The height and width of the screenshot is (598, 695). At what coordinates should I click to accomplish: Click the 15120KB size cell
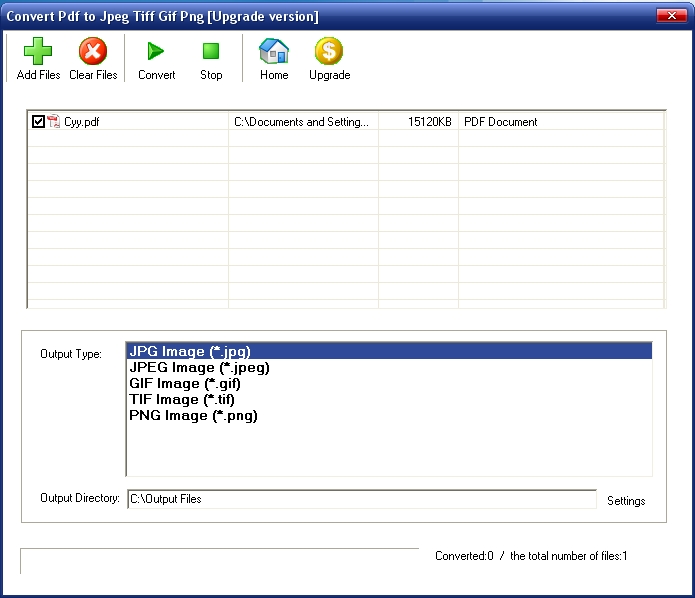[x=418, y=121]
